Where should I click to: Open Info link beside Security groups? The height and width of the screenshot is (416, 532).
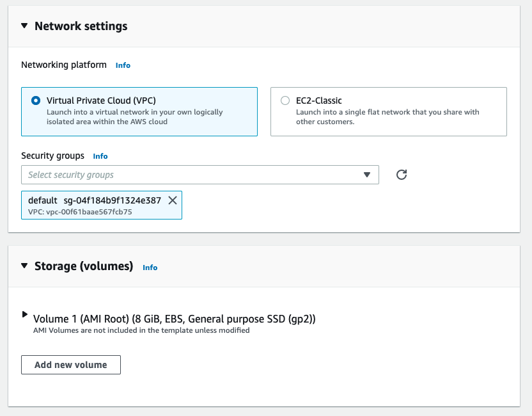pyautogui.click(x=100, y=156)
